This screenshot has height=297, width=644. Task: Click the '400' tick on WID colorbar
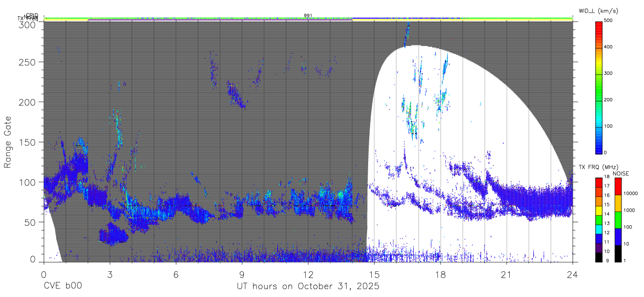click(609, 47)
